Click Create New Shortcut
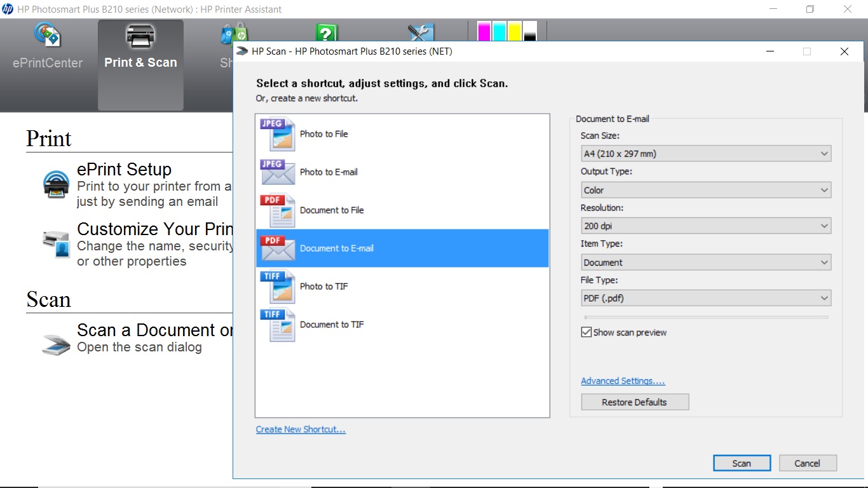This screenshot has width=868, height=488. coord(301,429)
